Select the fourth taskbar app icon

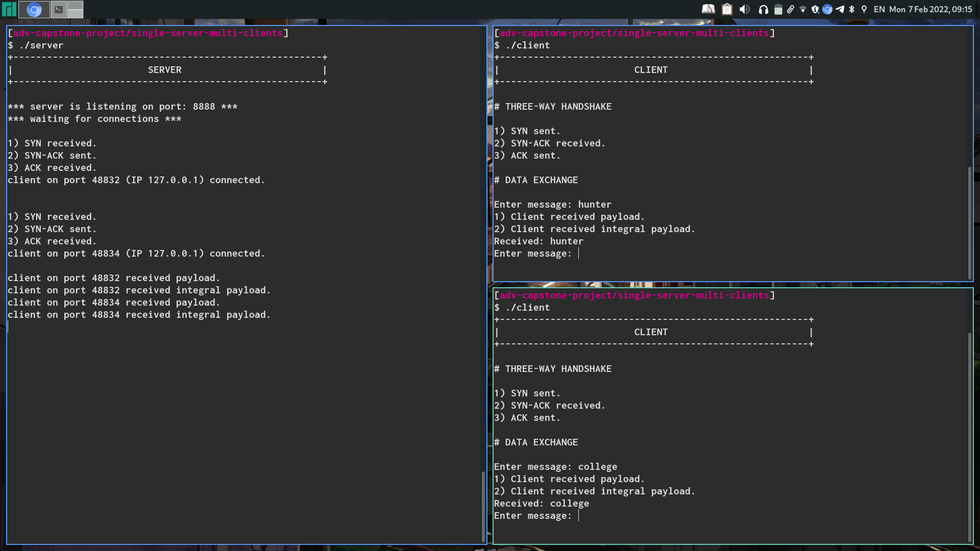(75, 9)
